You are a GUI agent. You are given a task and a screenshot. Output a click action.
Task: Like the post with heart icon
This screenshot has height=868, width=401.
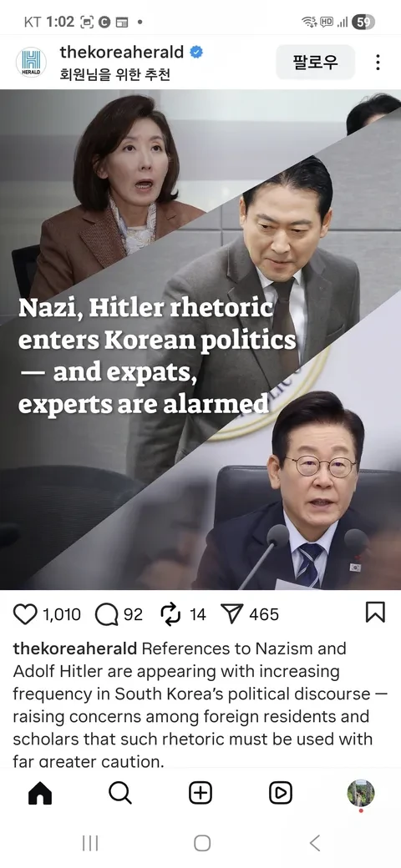[25, 614]
